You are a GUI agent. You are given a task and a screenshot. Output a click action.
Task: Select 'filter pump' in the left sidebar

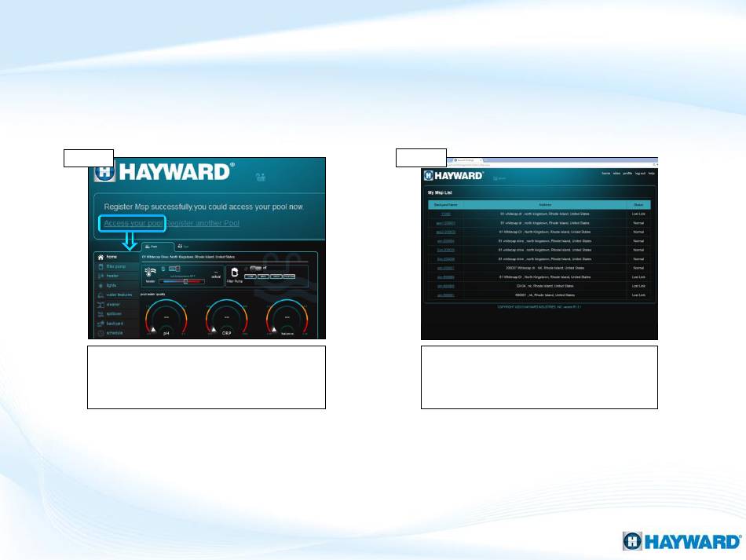116,266
